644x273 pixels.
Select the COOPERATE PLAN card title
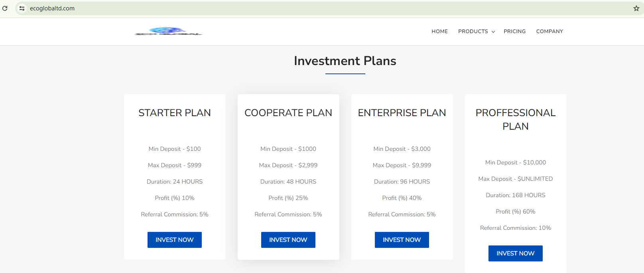pos(288,113)
